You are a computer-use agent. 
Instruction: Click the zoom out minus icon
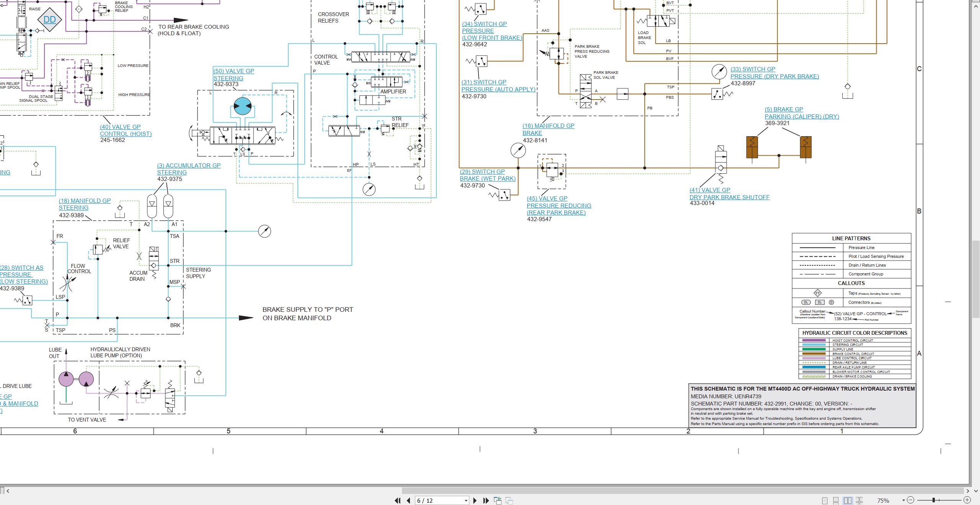pos(911,500)
